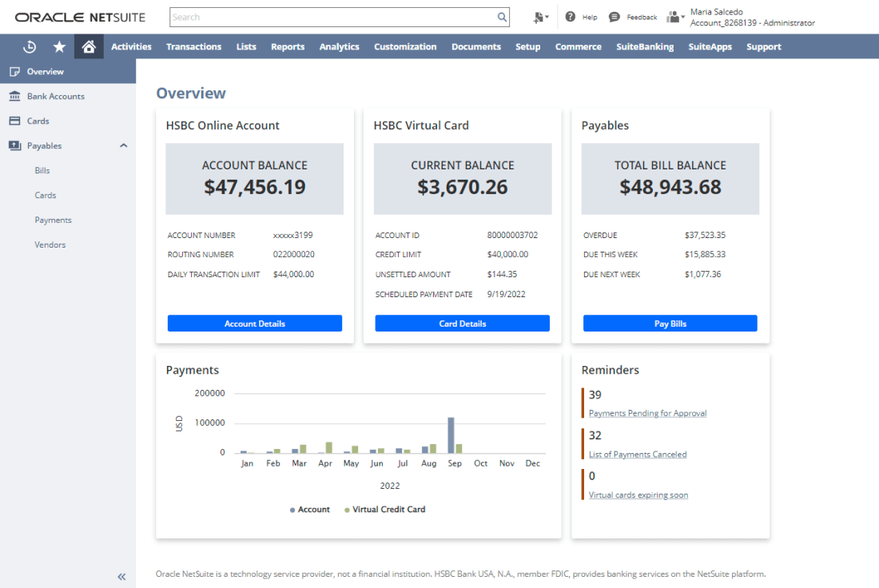Click the total bill balance $48,943.68
The width and height of the screenshot is (879, 588).
click(670, 187)
